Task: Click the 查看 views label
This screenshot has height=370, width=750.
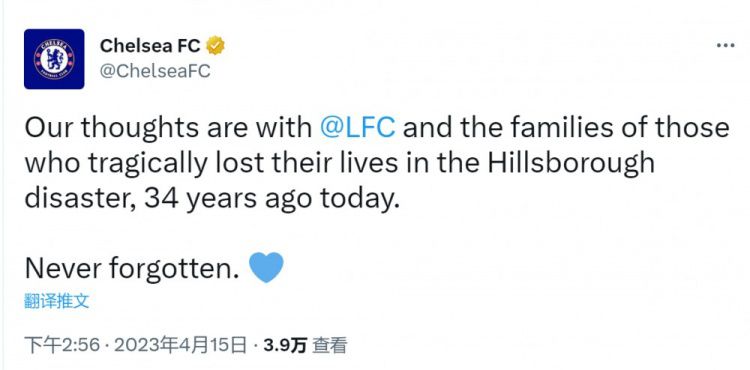Action: 329,345
